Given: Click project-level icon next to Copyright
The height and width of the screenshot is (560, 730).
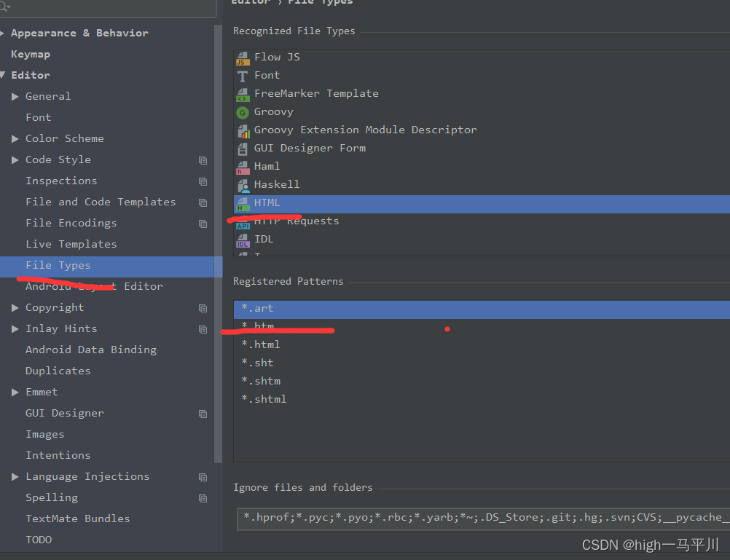Looking at the screenshot, I should click(x=203, y=308).
